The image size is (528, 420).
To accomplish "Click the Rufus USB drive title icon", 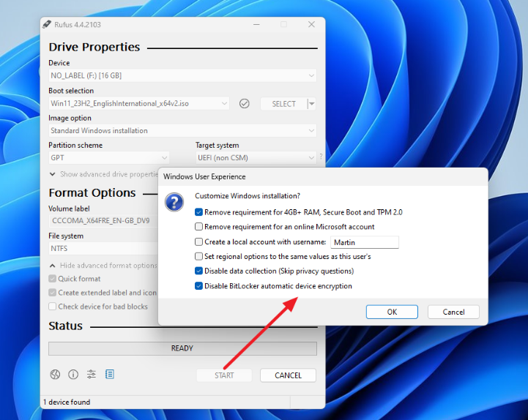I will point(46,25).
